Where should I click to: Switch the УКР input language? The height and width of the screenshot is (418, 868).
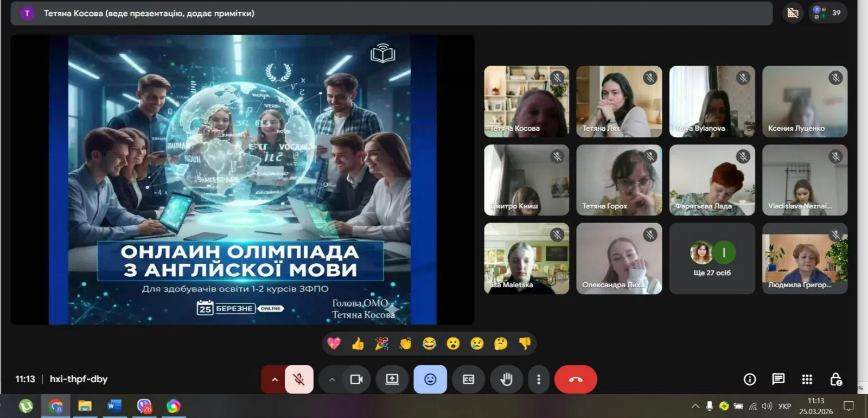click(x=784, y=406)
